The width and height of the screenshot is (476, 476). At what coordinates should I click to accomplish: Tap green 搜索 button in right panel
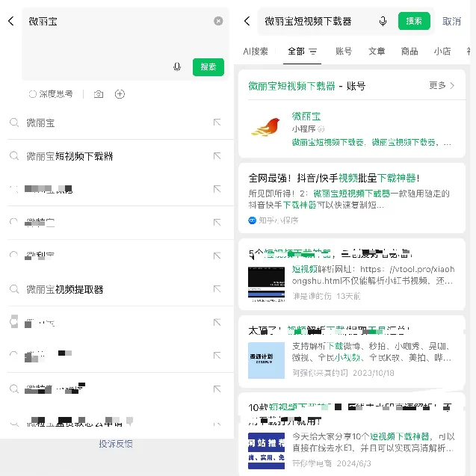click(x=414, y=21)
